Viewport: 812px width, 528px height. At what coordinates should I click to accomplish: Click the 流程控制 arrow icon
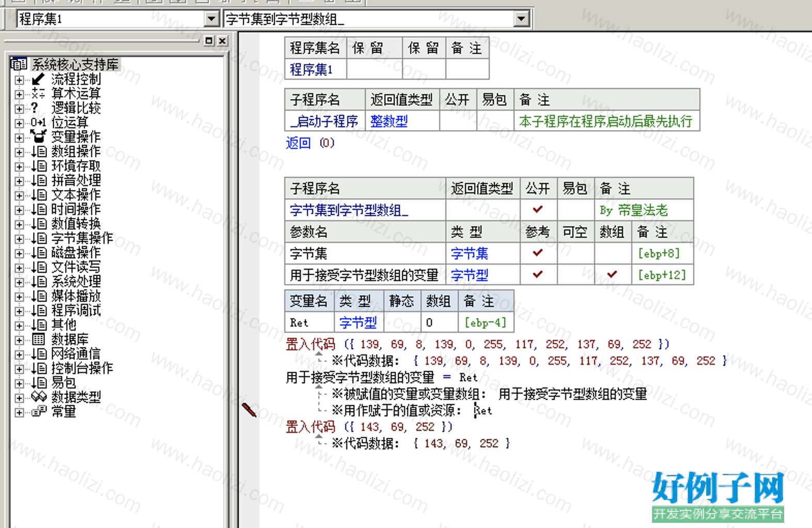point(38,79)
